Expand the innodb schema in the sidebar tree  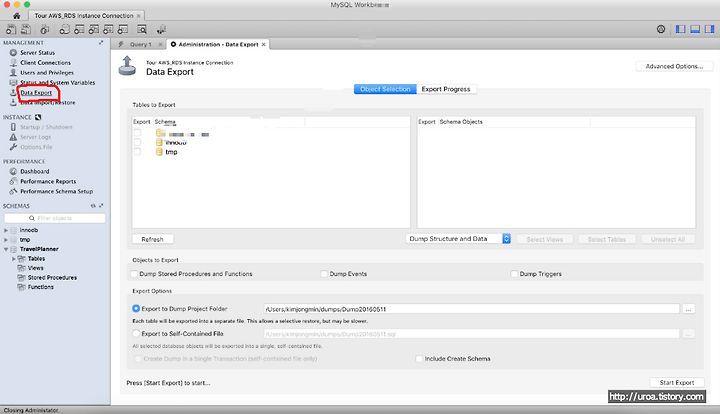pyautogui.click(x=6, y=230)
